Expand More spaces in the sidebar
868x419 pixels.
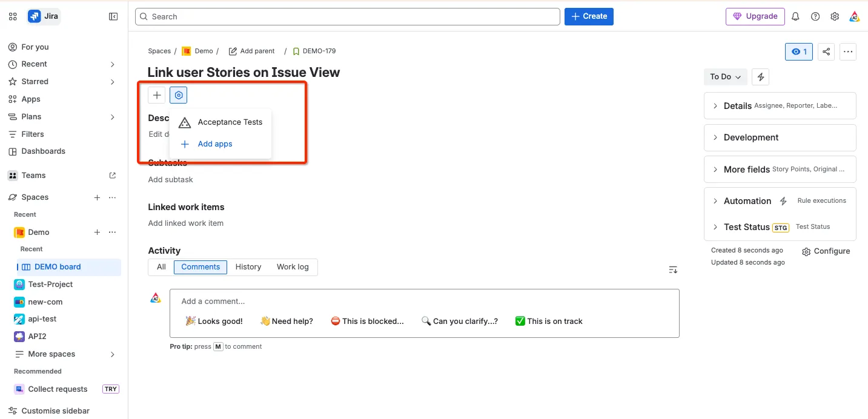(x=64, y=354)
